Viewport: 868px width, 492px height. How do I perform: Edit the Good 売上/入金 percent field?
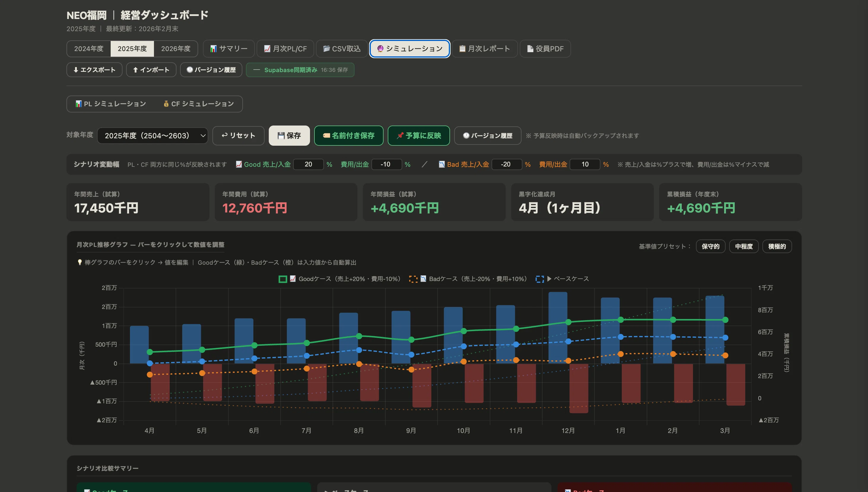click(x=308, y=164)
